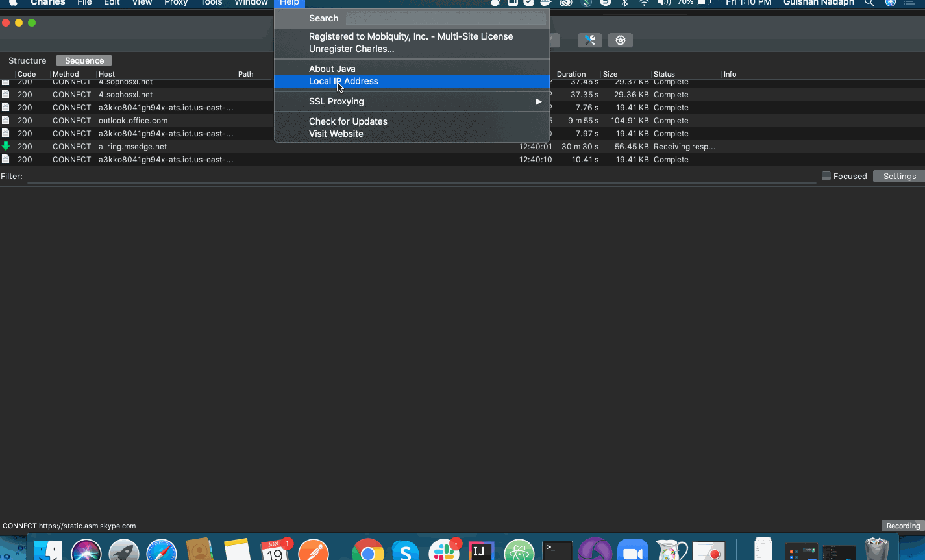Click the filter Settings button
This screenshot has width=925, height=560.
coord(899,176)
